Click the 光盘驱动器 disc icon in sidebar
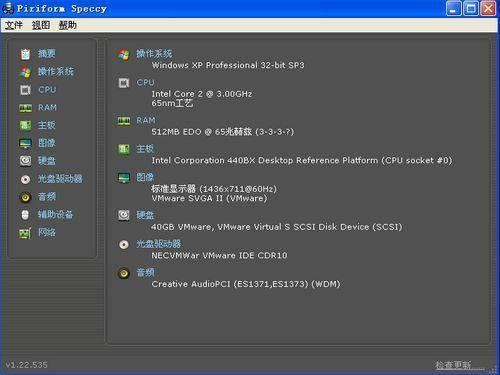This screenshot has height=375, width=500. click(x=25, y=179)
